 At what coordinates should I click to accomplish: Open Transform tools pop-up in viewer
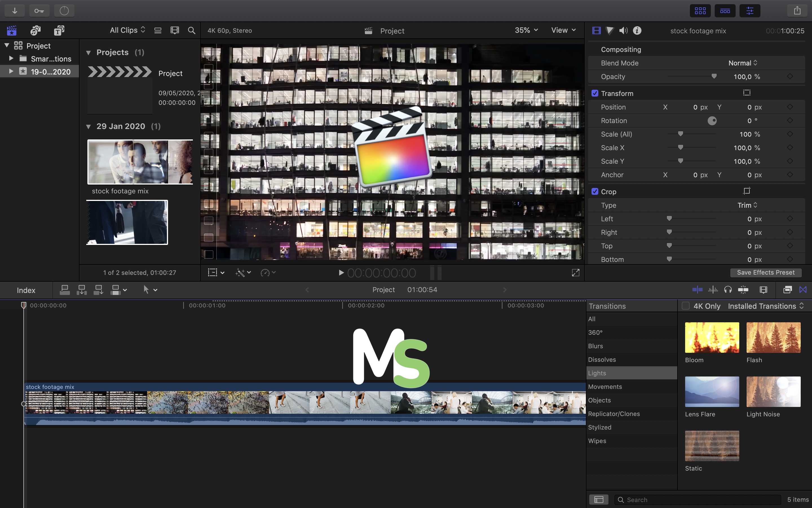pos(216,272)
